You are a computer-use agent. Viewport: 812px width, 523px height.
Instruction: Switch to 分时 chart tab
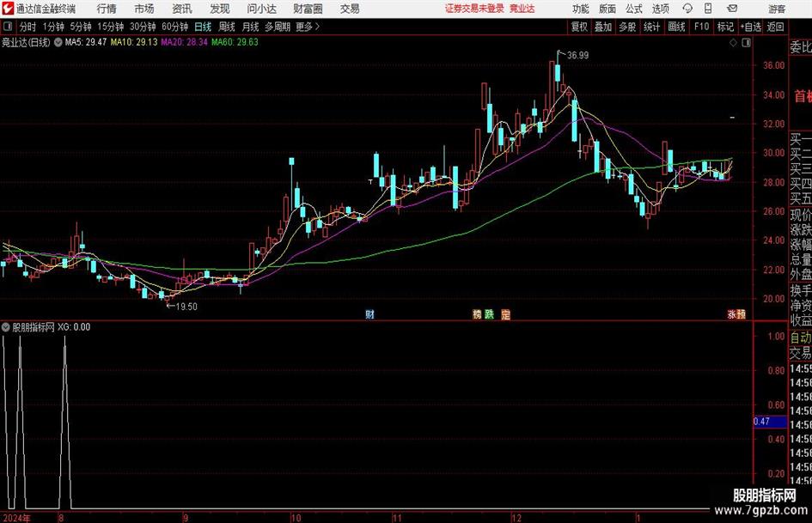tap(28, 27)
